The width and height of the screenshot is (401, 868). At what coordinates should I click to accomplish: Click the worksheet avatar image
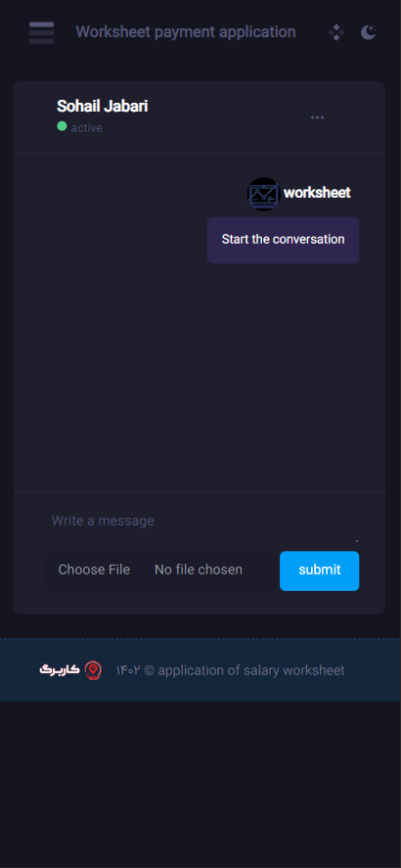point(263,194)
